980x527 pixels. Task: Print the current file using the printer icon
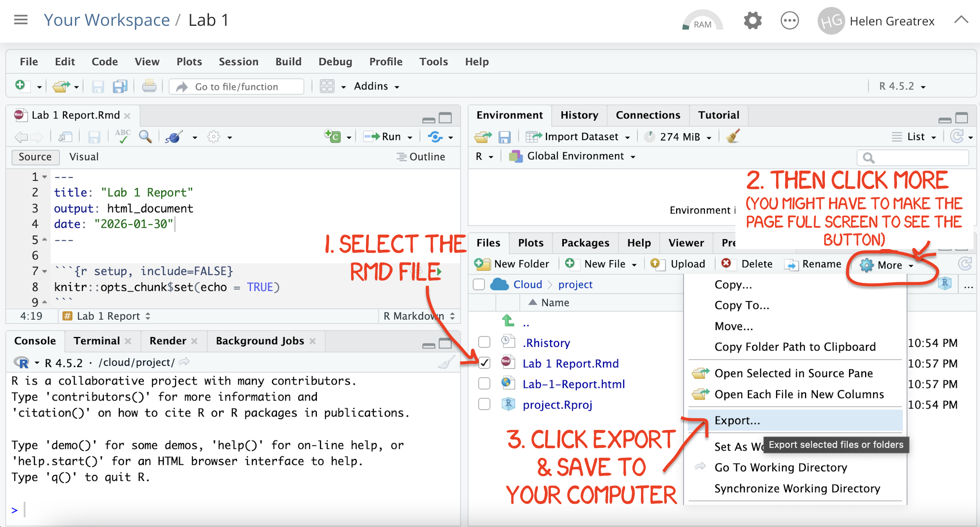[149, 86]
